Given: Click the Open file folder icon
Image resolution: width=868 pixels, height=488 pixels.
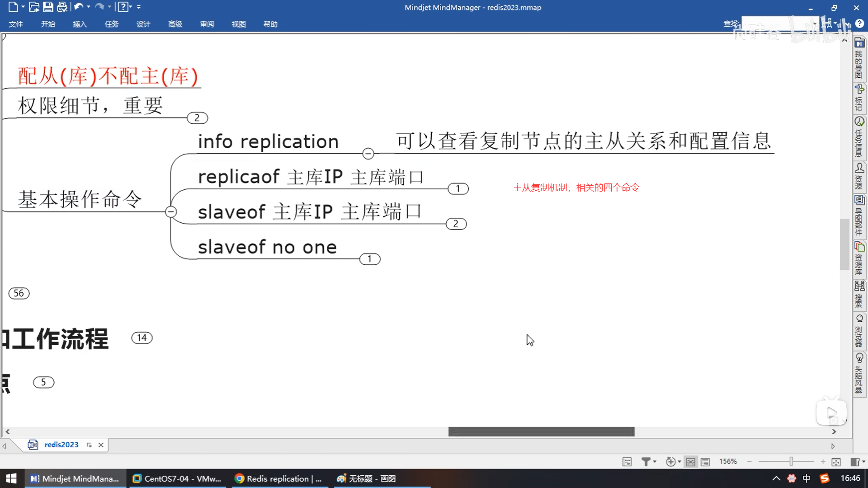Looking at the screenshot, I should tap(34, 7).
